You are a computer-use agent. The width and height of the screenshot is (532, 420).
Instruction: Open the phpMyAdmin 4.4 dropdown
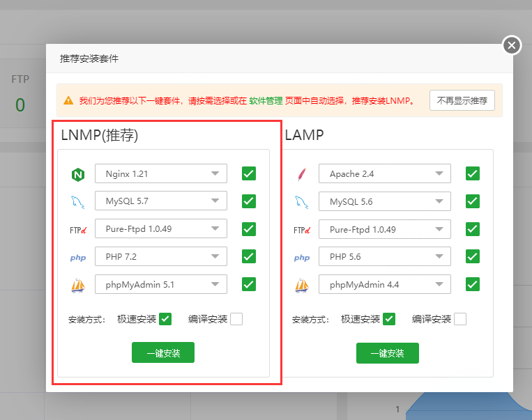pyautogui.click(x=385, y=284)
